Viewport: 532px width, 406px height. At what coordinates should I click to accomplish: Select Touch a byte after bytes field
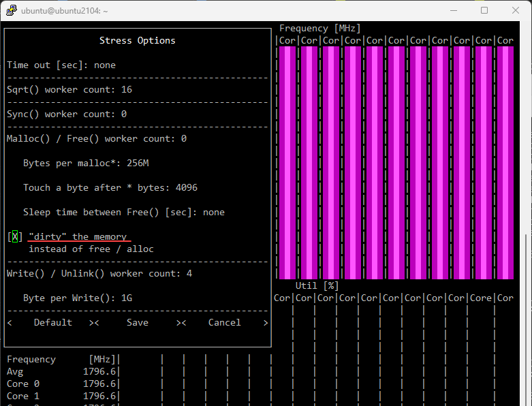[x=110, y=188]
